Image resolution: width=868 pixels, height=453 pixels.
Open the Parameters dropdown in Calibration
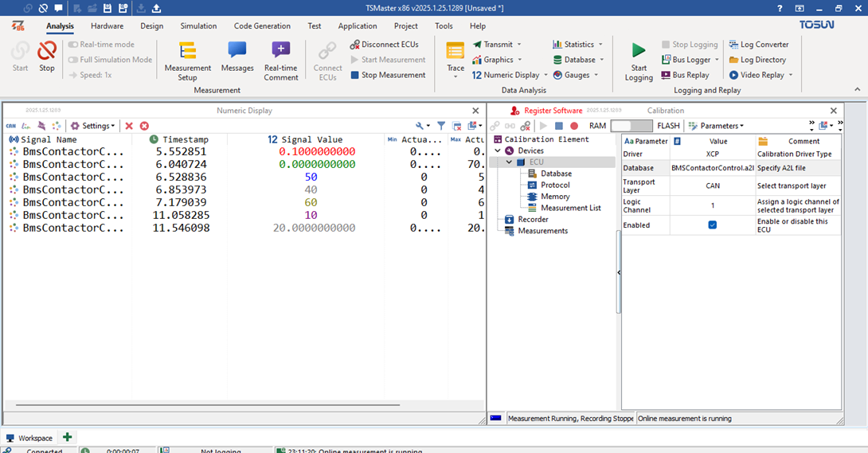click(717, 126)
